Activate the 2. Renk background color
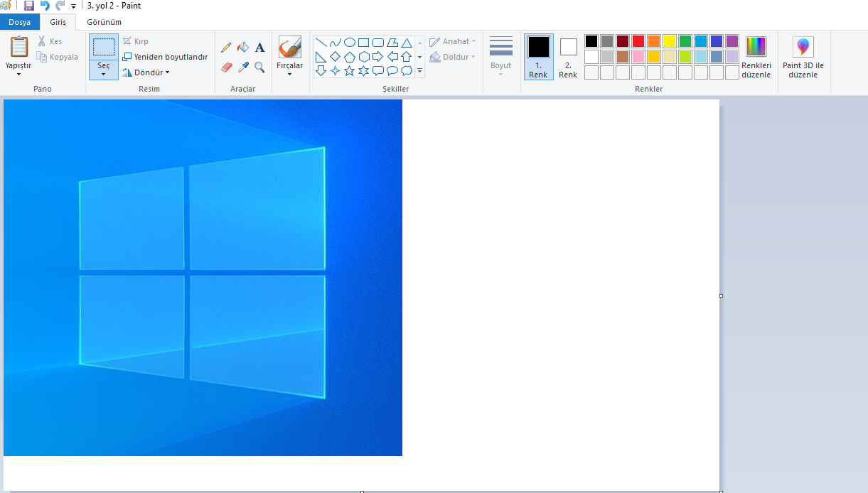This screenshot has height=493, width=868. coord(568,56)
